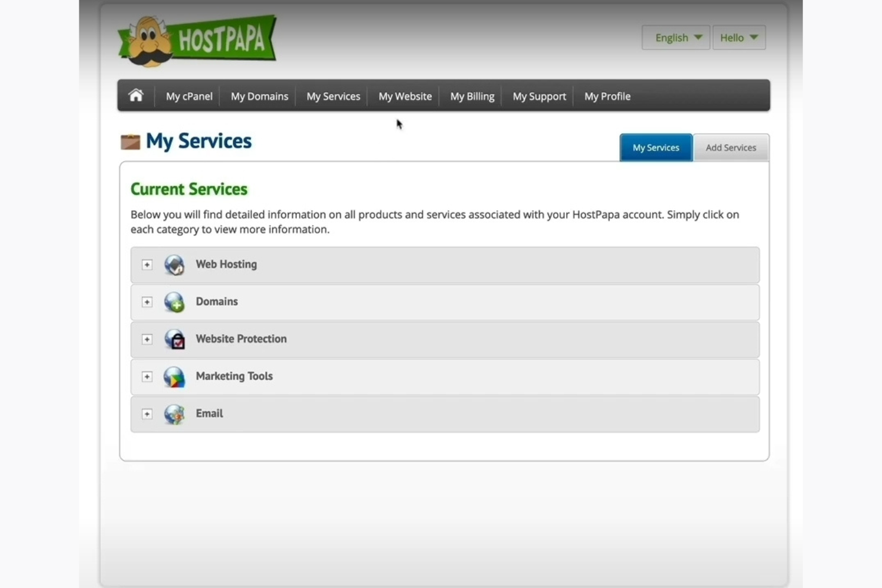882x588 pixels.
Task: Click the Website Protection shield icon
Action: pyautogui.click(x=174, y=340)
